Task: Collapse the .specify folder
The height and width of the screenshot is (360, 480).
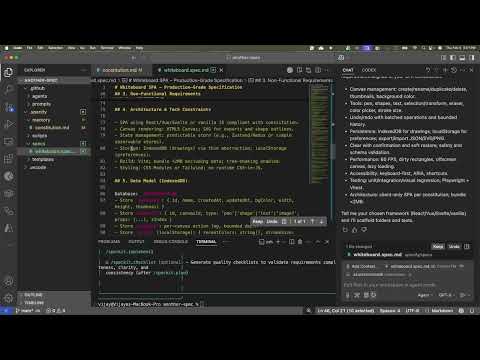Action: pyautogui.click(x=38, y=112)
